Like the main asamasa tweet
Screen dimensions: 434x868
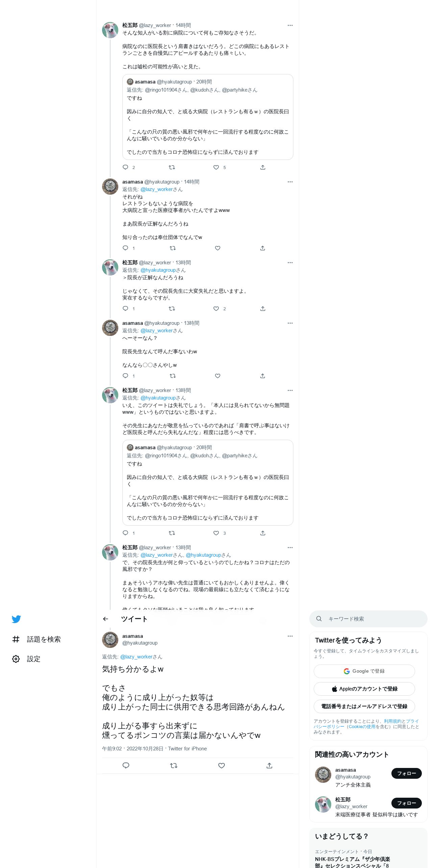(221, 766)
